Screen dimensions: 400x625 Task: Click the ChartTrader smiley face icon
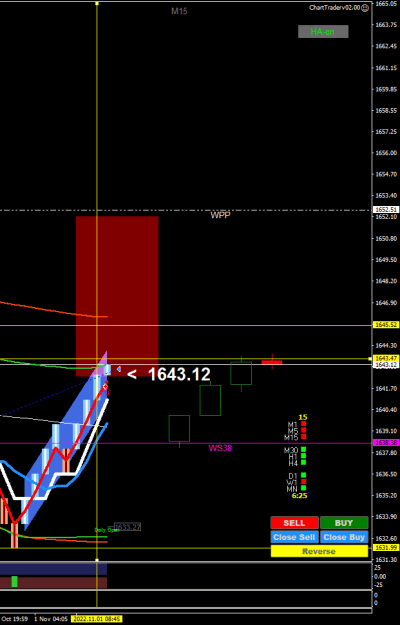point(365,8)
